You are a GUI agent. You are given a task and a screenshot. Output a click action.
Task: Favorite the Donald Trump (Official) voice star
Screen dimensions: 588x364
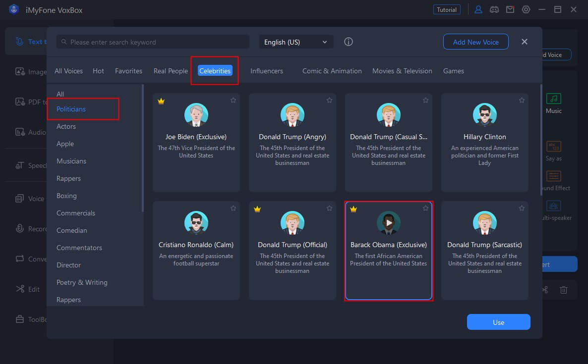point(329,208)
